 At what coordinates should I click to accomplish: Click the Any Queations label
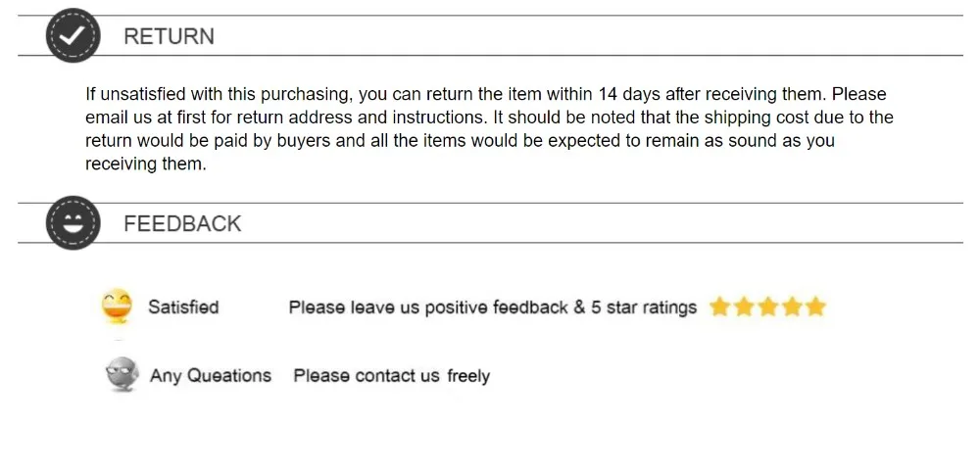tap(211, 375)
